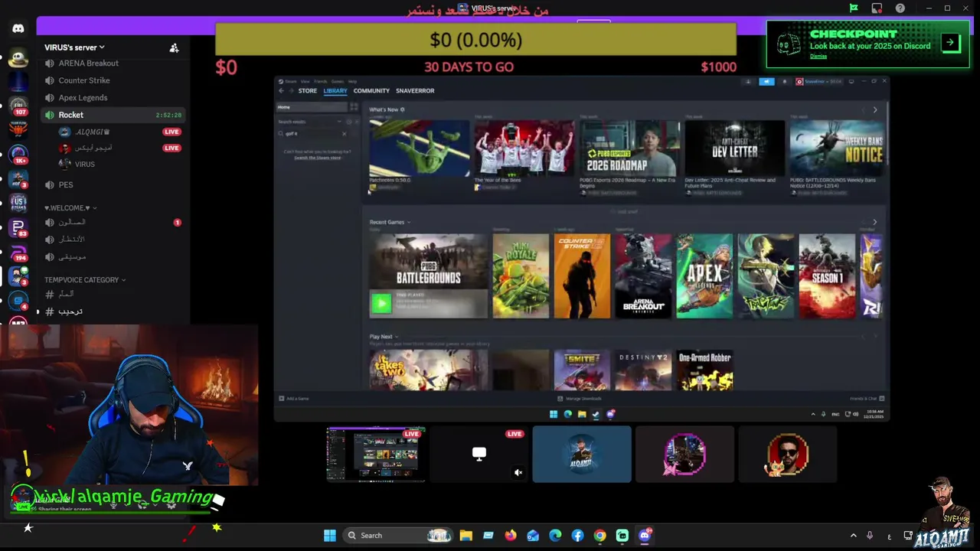
Task: Open the الصالون voice channel
Action: pyautogui.click(x=113, y=222)
